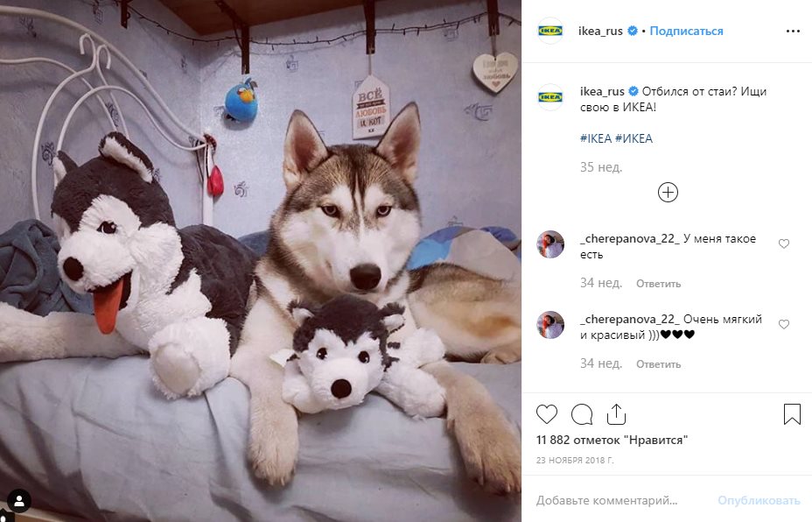The width and height of the screenshot is (812, 522).
Task: View the 11 882 likes list
Action: (x=612, y=440)
